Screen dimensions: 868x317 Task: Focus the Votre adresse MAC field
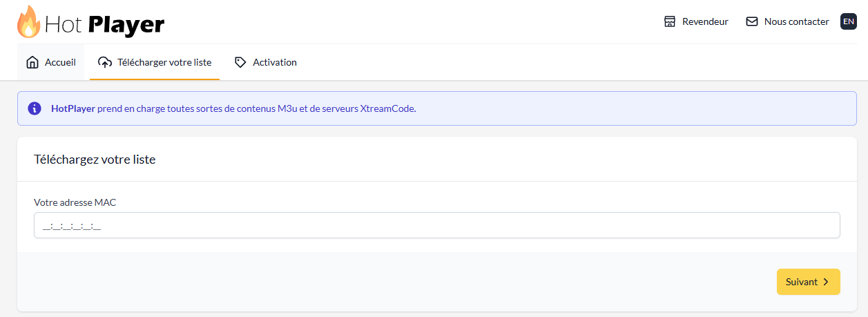437,225
